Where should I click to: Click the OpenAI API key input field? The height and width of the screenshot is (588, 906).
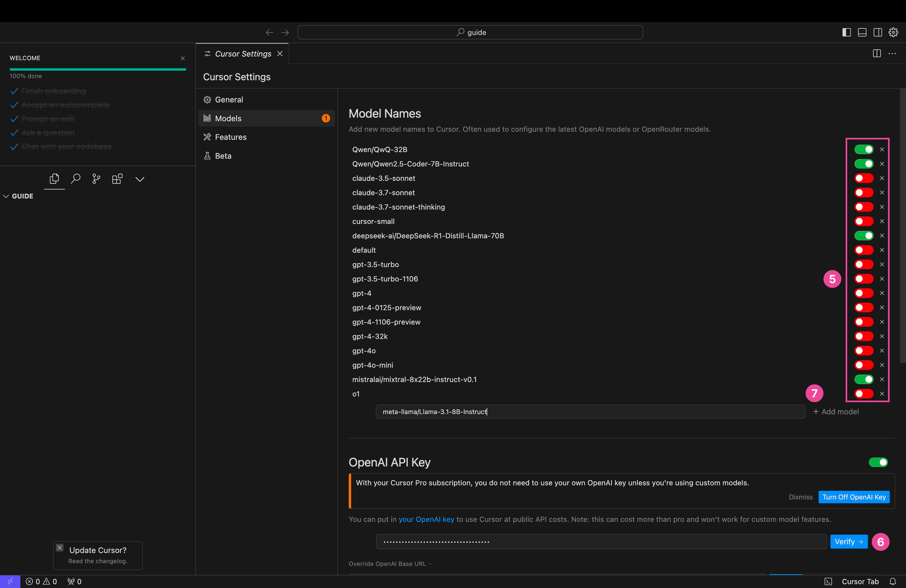[602, 542]
